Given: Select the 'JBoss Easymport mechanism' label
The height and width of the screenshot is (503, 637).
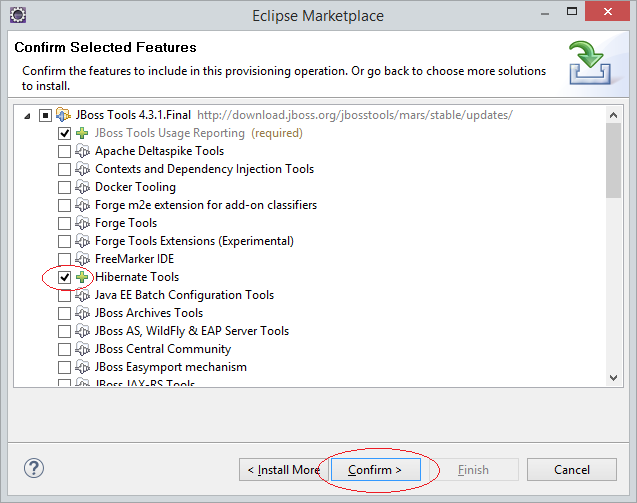Looking at the screenshot, I should coord(171,367).
